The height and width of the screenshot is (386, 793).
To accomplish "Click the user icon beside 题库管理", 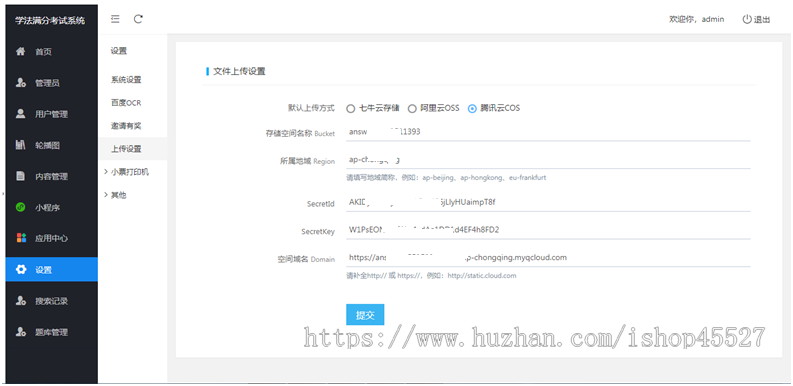I will point(20,332).
